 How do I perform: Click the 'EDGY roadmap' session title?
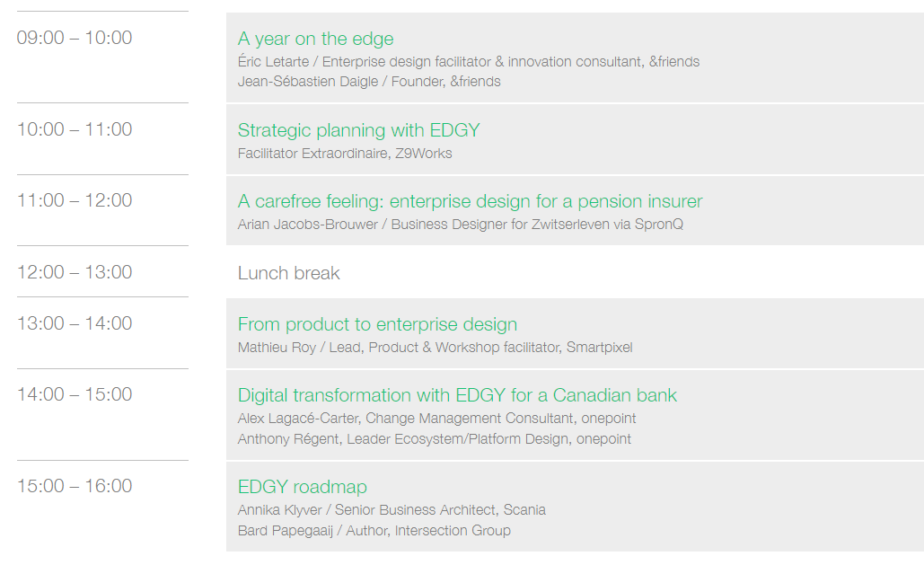click(x=302, y=487)
